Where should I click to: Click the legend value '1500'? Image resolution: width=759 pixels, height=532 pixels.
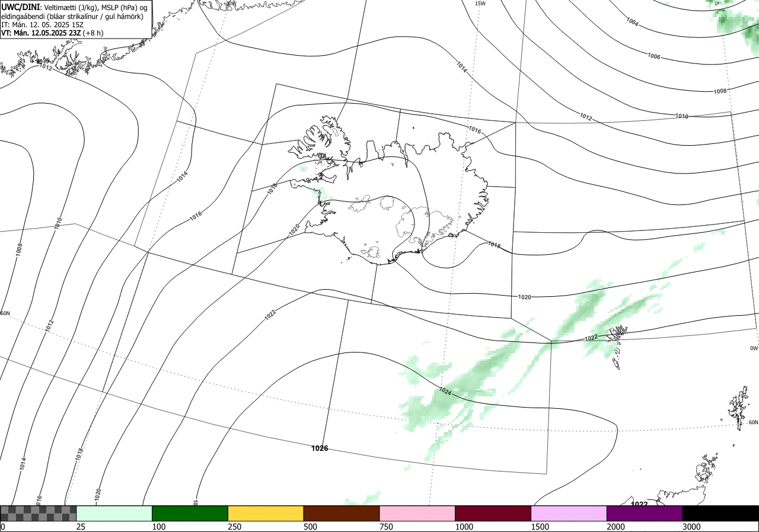540,527
